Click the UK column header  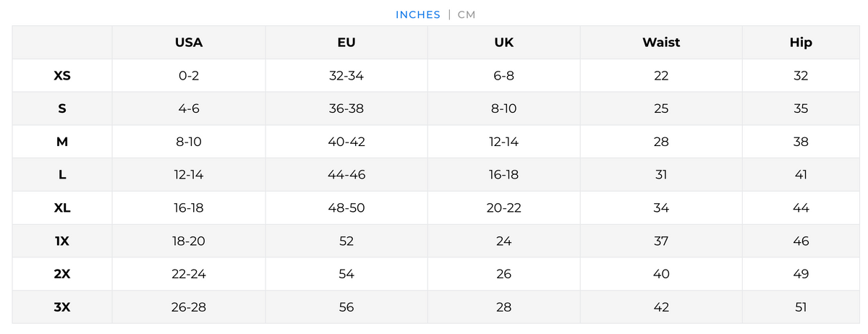(503, 43)
